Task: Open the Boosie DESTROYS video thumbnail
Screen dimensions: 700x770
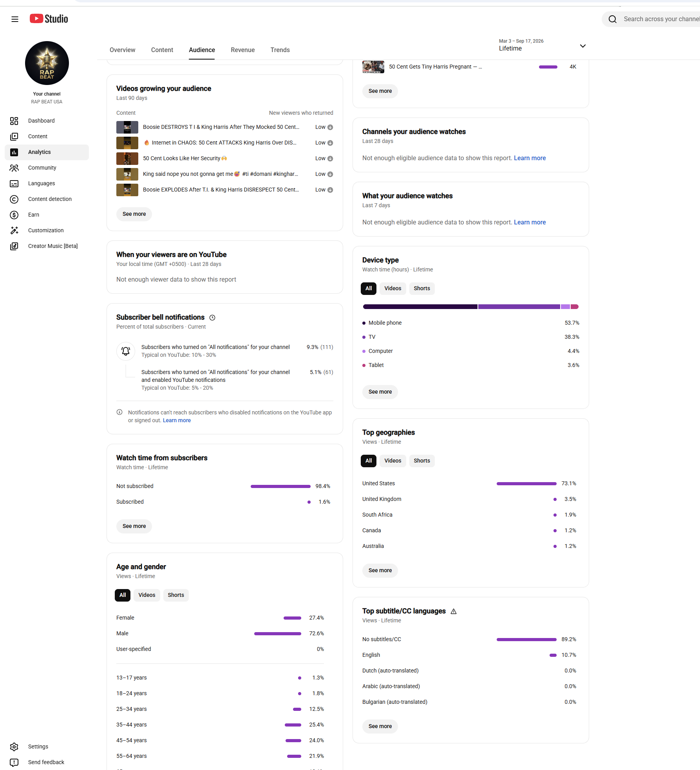Action: [x=127, y=127]
